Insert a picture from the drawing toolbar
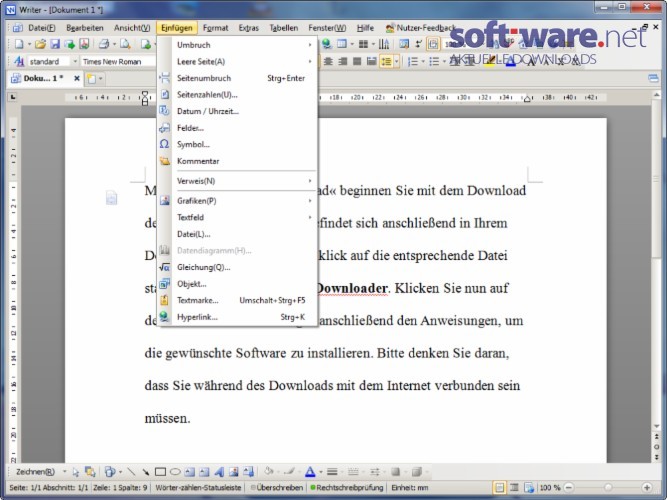This screenshot has height=500, width=667. 234,471
